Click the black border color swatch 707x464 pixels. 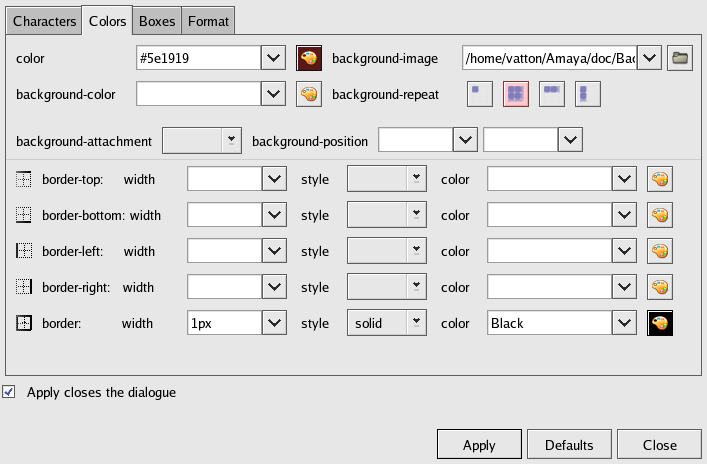tap(659, 323)
